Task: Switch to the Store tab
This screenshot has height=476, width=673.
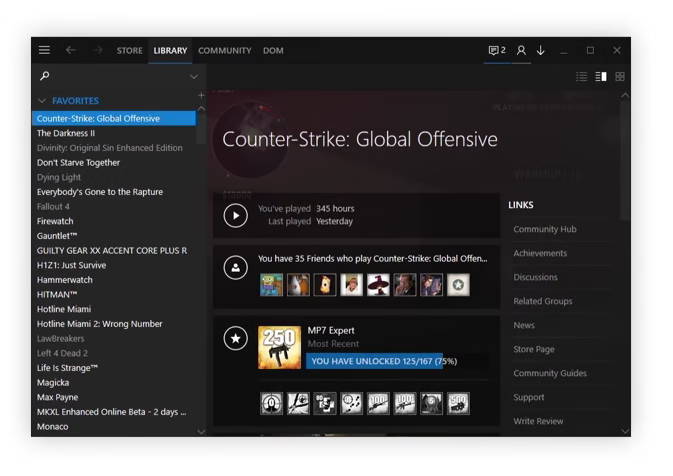Action: click(130, 51)
